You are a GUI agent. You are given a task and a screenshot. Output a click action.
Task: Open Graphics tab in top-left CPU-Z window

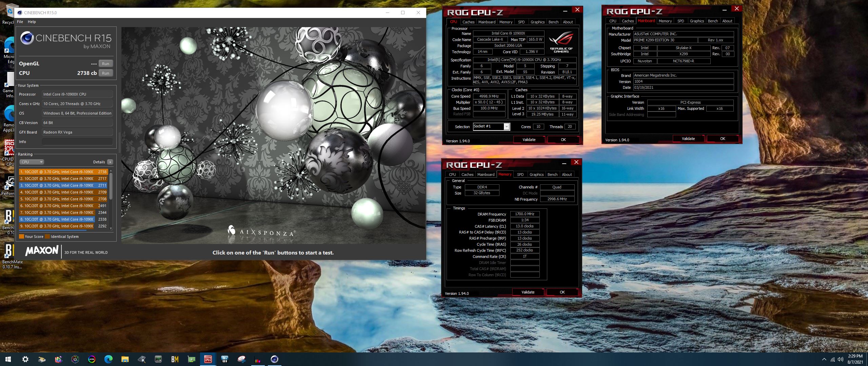537,22
